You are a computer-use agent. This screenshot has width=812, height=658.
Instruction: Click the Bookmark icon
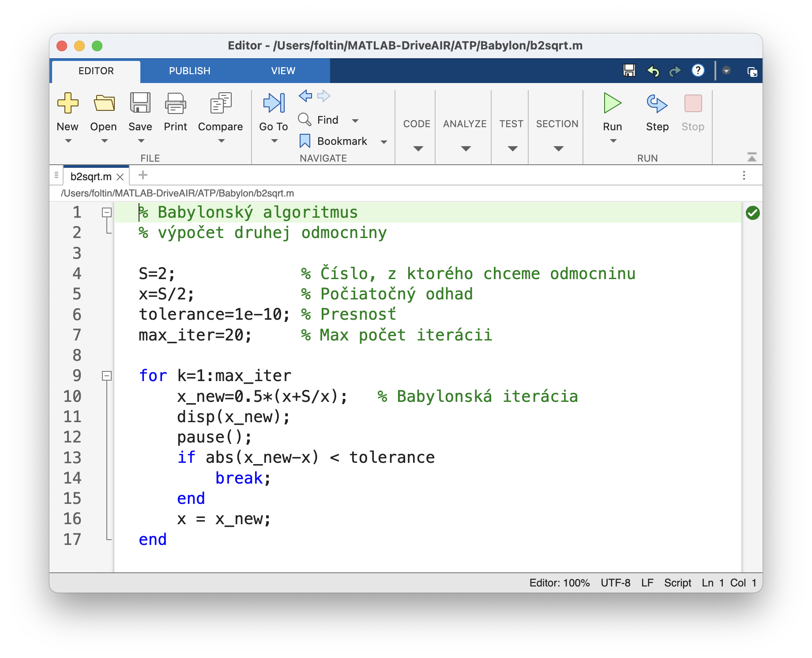pyautogui.click(x=305, y=141)
